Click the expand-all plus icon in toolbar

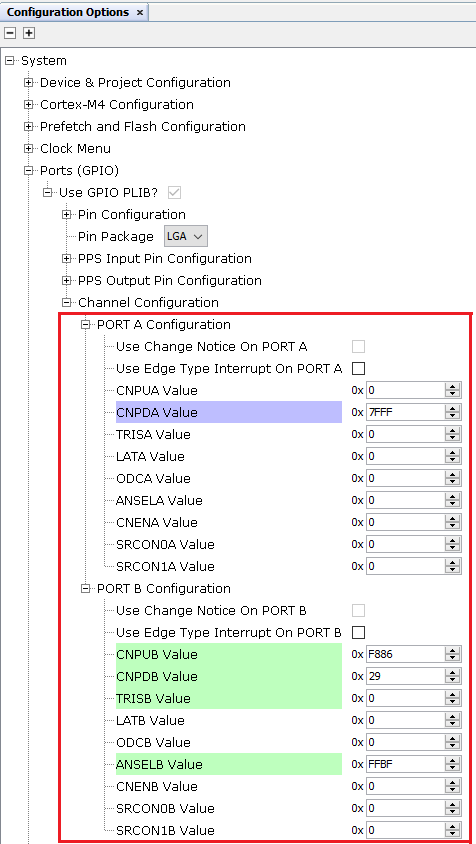29,33
